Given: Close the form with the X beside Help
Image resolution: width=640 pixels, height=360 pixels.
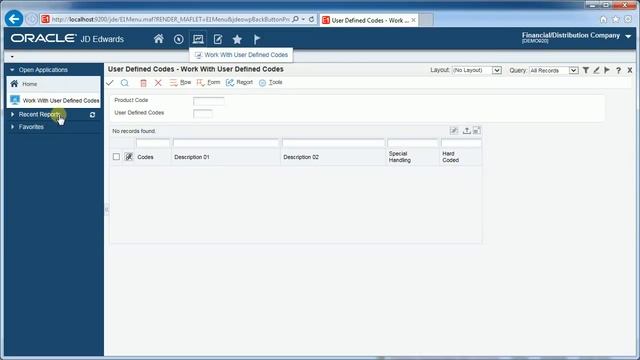Looking at the screenshot, I should click(x=630, y=70).
